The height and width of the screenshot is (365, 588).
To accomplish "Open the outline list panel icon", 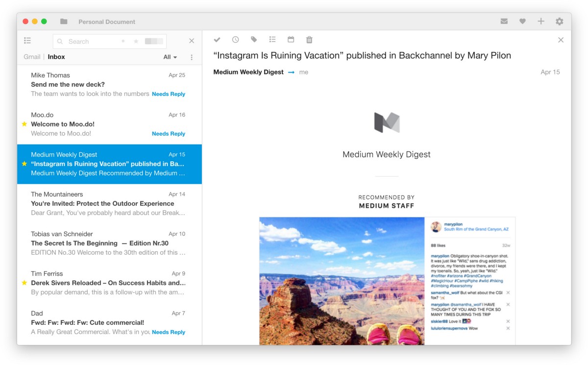I will tap(27, 41).
